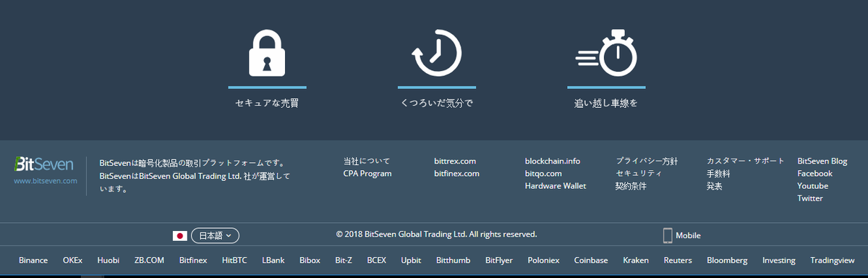This screenshot has width=868, height=278.
Task: Click Bit-Z in exchange list
Action: coord(344,260)
